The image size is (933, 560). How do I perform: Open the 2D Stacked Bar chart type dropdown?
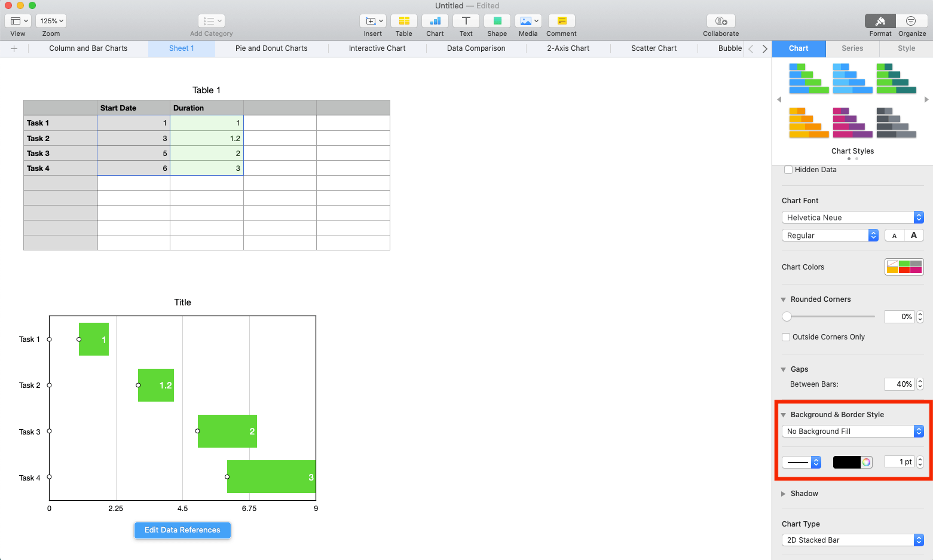click(x=852, y=540)
